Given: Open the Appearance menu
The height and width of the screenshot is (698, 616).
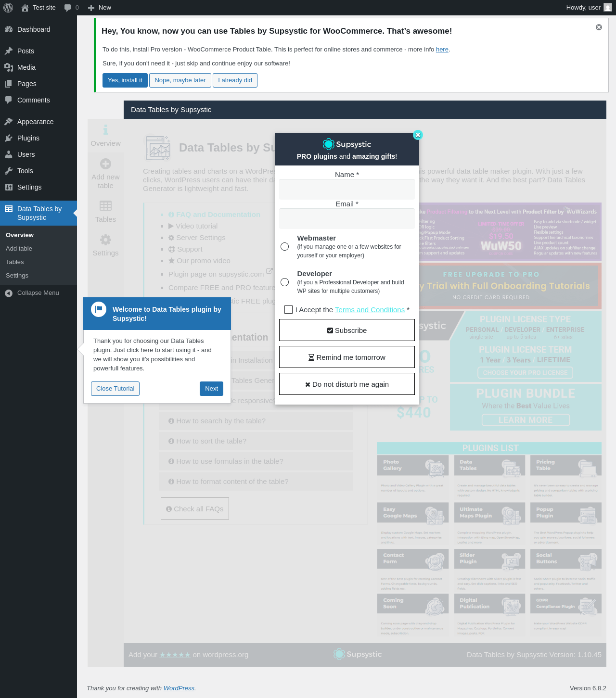Looking at the screenshot, I should [x=38, y=122].
